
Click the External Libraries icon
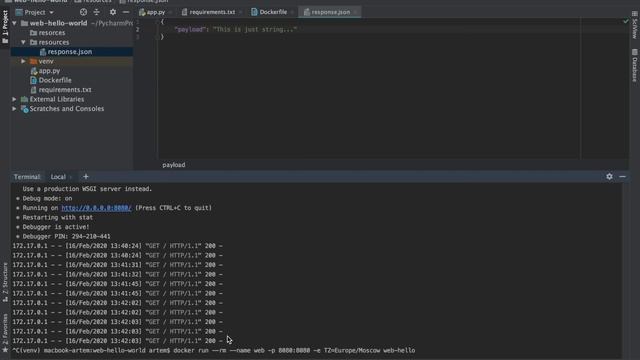(x=24, y=99)
